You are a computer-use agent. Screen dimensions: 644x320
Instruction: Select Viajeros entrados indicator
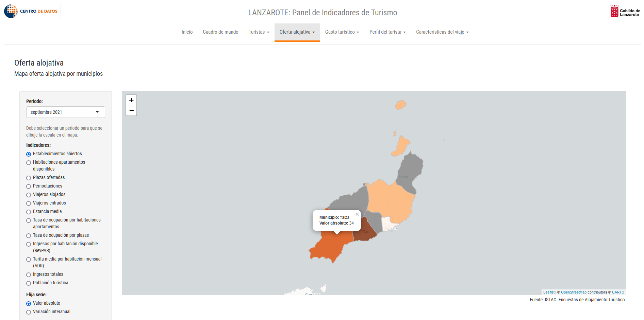coord(29,203)
